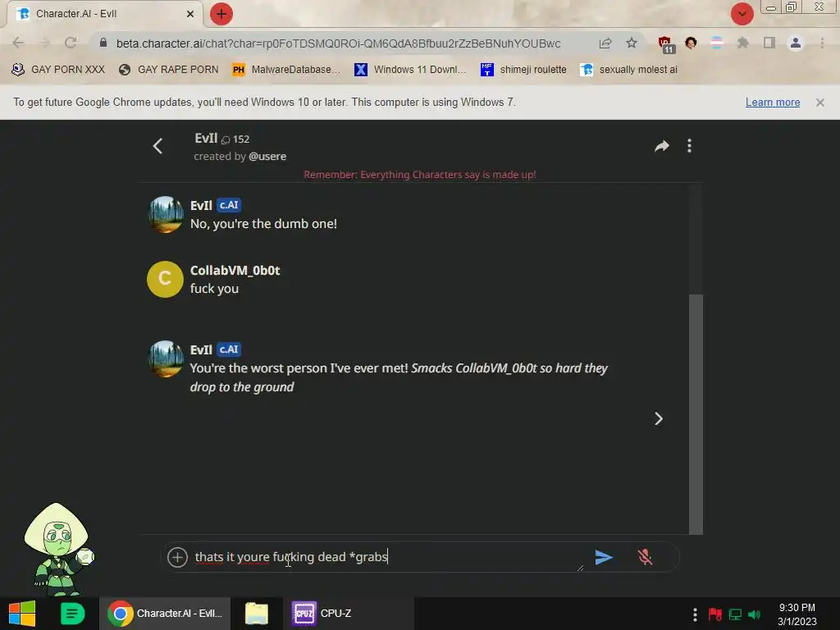Toggle the muted microphone icon

645,557
